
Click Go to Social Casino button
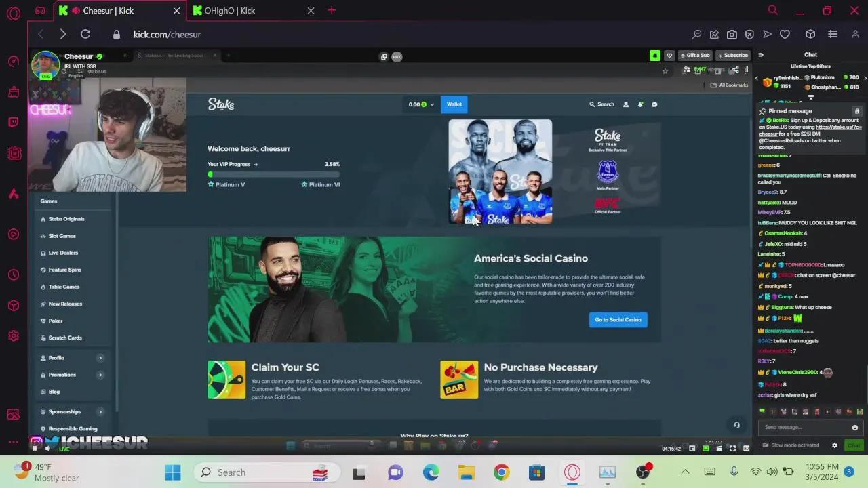pyautogui.click(x=618, y=320)
